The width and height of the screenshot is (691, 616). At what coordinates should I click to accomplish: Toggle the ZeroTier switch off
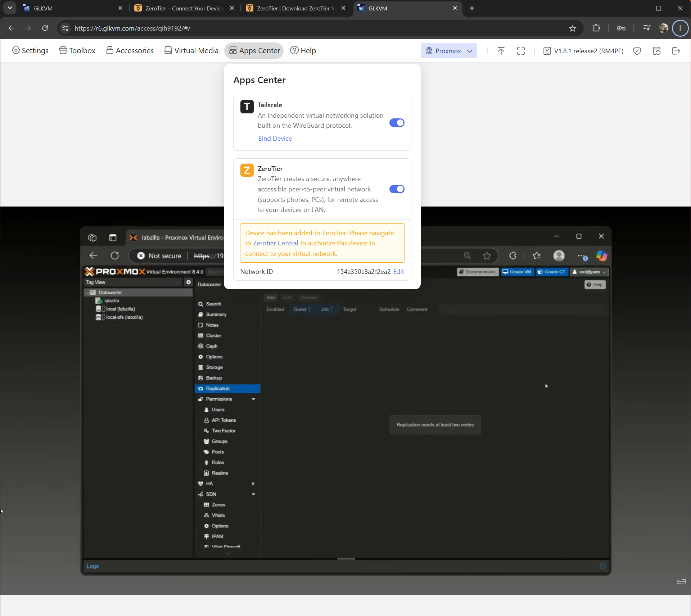(x=397, y=189)
